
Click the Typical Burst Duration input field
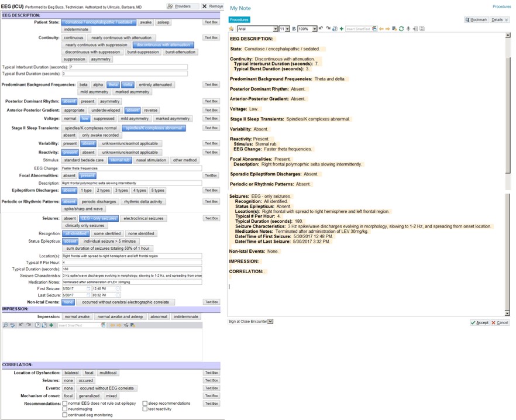point(124,74)
